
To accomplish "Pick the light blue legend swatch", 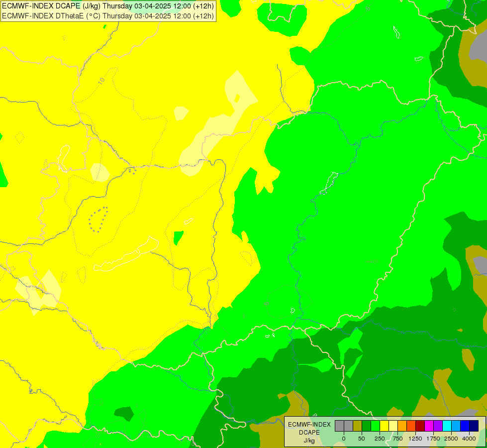I will point(456,426).
